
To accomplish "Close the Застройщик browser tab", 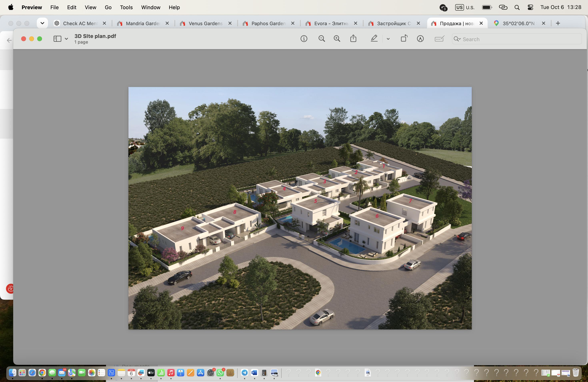I will click(x=418, y=23).
